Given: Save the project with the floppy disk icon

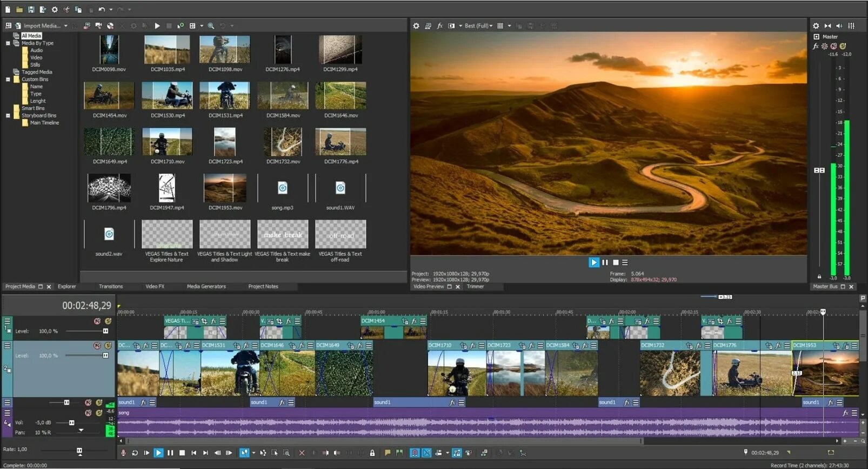Looking at the screenshot, I should pyautogui.click(x=31, y=10).
